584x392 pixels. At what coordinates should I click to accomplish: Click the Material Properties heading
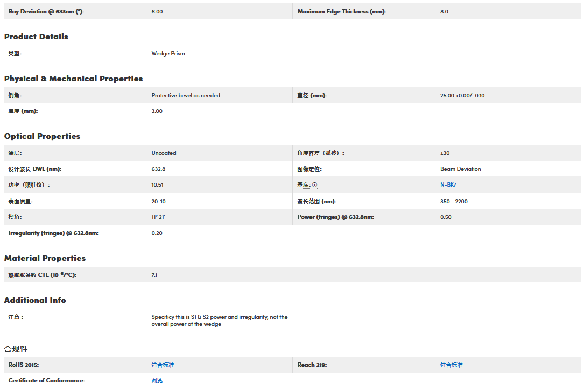45,258
